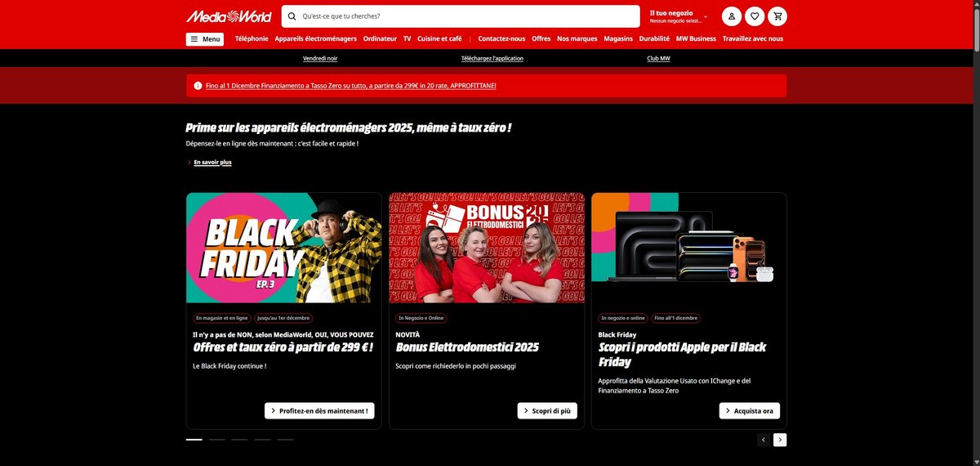This screenshot has height=466, width=980.
Task: Click the Scopri i prodotti Apple card title
Action: (x=682, y=354)
